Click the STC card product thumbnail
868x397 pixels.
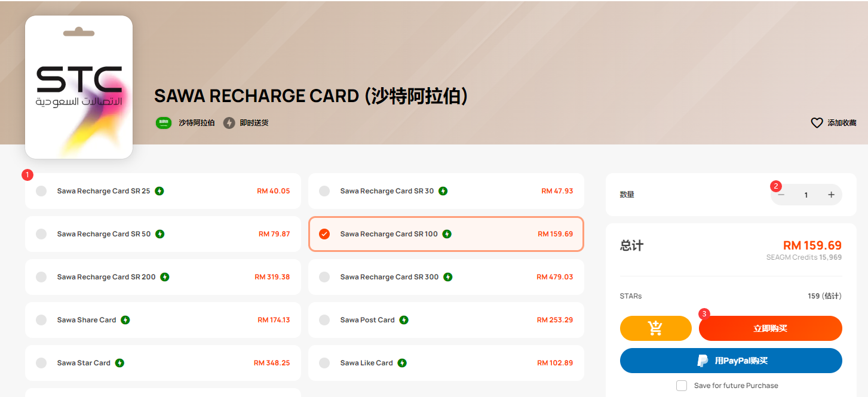(x=79, y=87)
